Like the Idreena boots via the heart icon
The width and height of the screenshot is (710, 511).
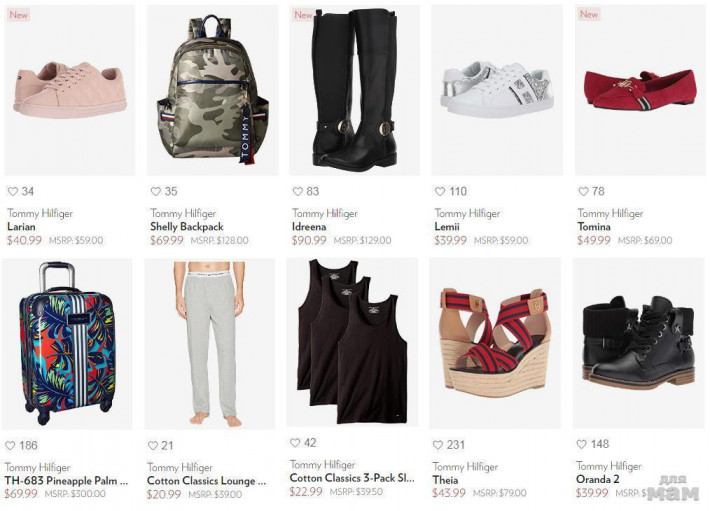[x=297, y=191]
